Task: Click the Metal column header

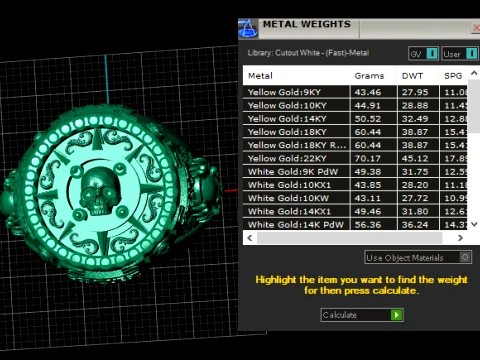Action: [x=260, y=76]
